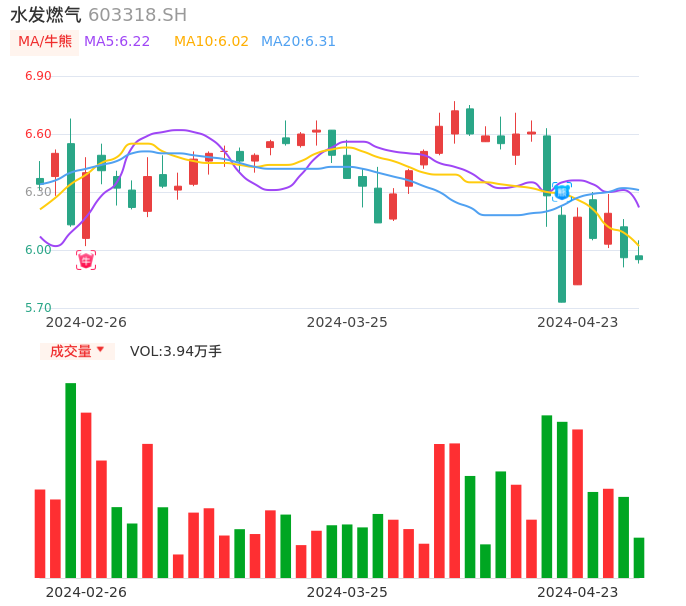Screen dimensions: 686x606
Task: Click the red dropdown arrow beside 成交量
Action: tap(100, 351)
